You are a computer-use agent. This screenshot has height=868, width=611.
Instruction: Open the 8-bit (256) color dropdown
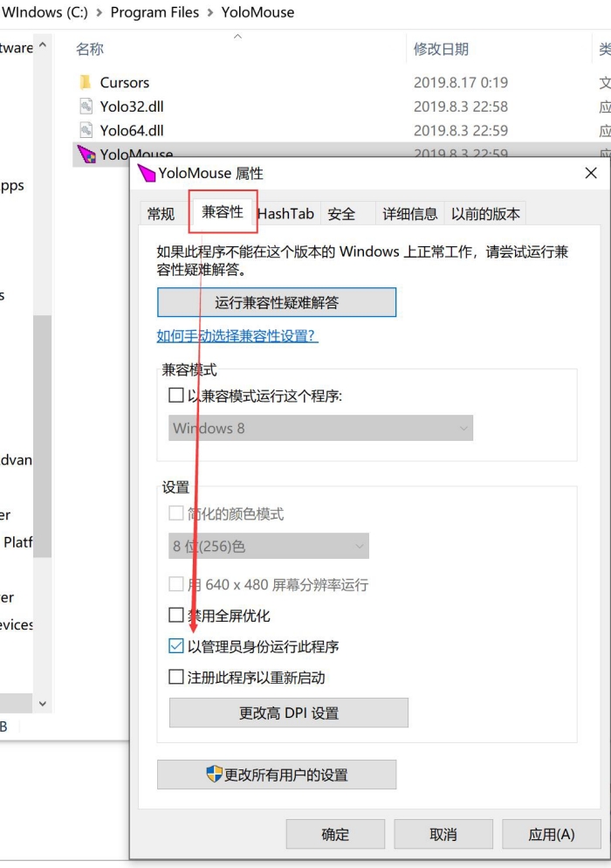tap(269, 546)
